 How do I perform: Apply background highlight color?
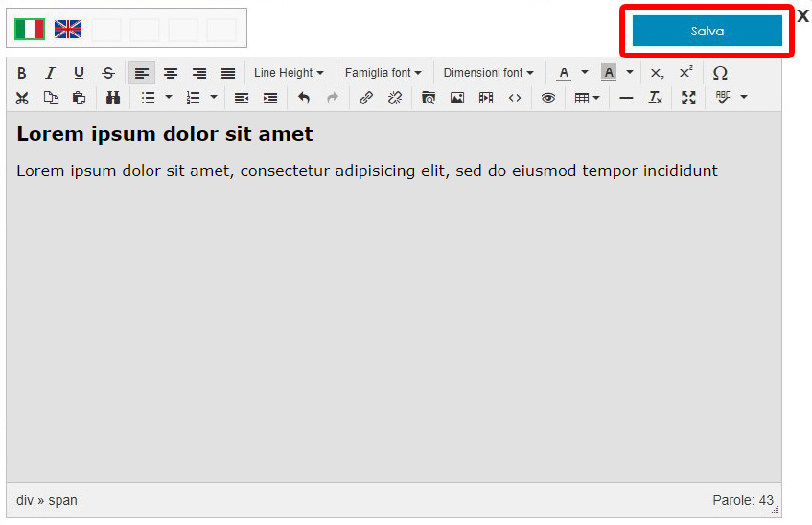609,73
